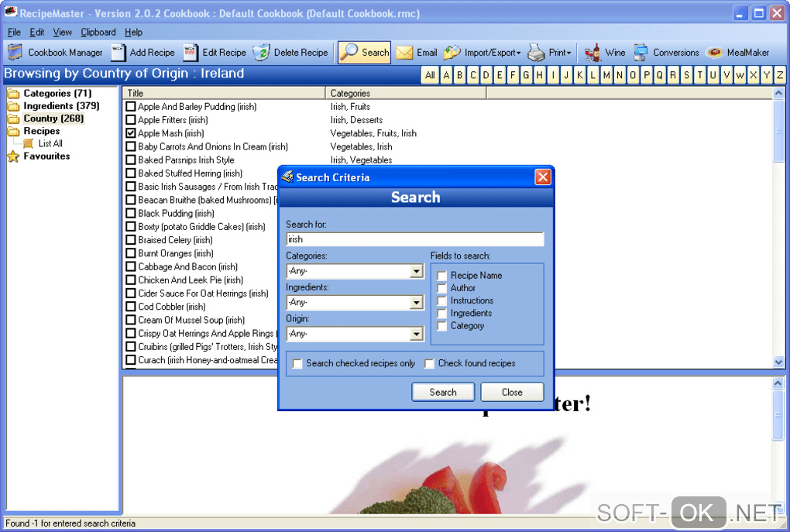Expand the Origin dropdown in Search

[416, 334]
